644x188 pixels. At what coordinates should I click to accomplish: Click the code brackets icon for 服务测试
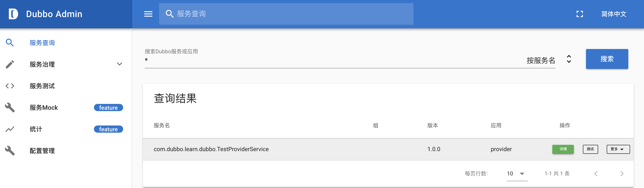point(10,86)
